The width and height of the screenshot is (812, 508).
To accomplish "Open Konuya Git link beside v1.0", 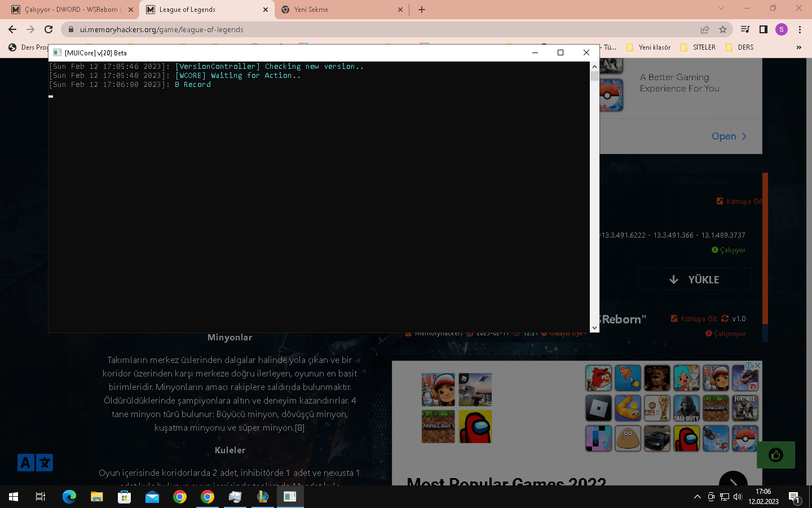I will coord(694,318).
